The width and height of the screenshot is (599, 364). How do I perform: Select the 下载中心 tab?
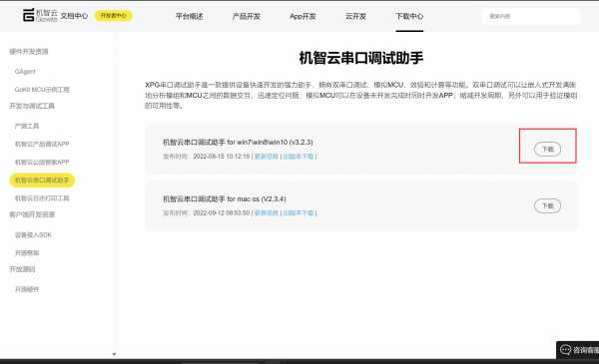[x=409, y=16]
